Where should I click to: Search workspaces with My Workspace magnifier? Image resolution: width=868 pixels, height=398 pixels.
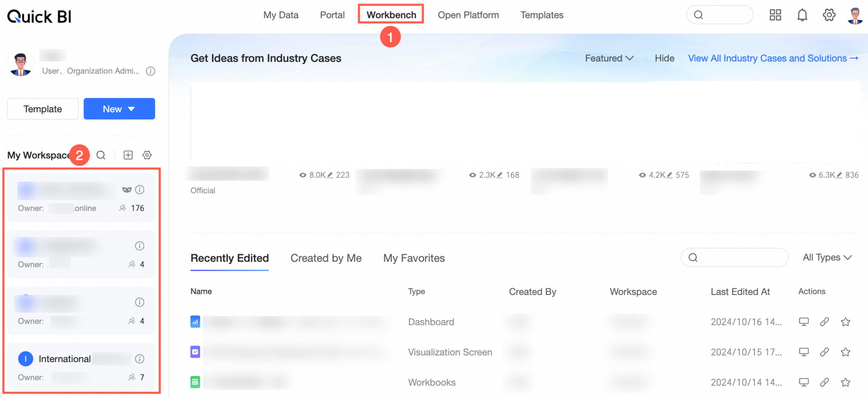tap(101, 155)
